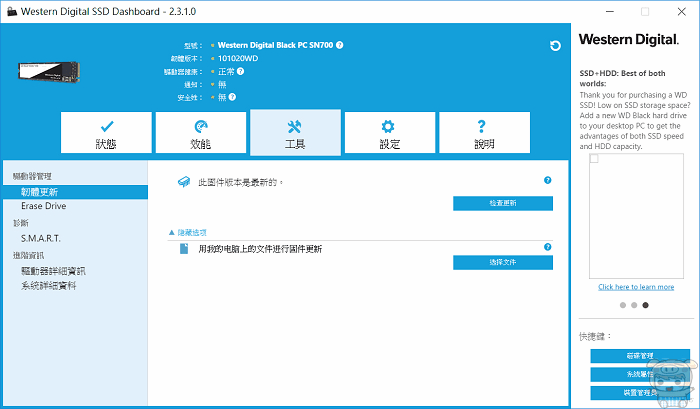Viewport: 700px width, 409px height.
Task: Click the 選擇文件 button
Action: pos(503,263)
